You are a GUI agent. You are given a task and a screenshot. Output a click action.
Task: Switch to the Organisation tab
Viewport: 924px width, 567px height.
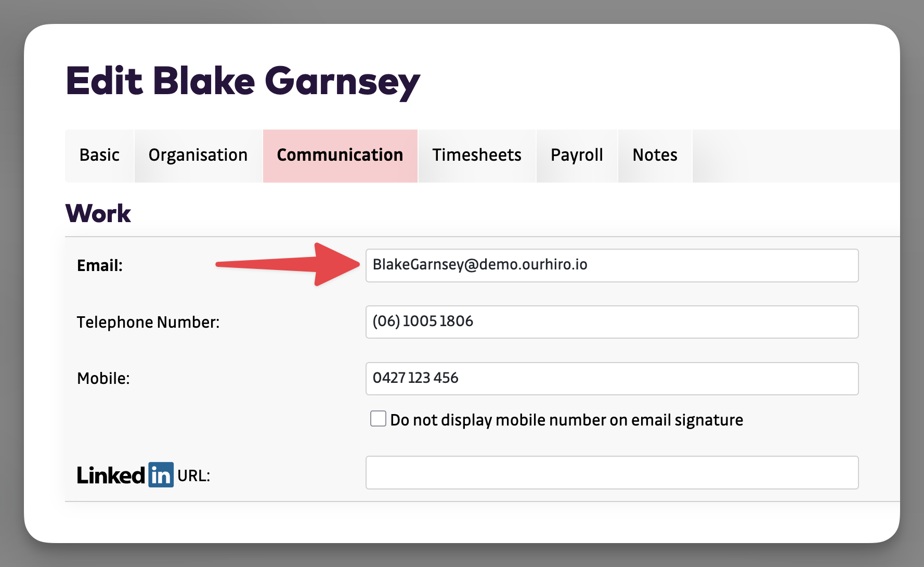click(x=198, y=156)
